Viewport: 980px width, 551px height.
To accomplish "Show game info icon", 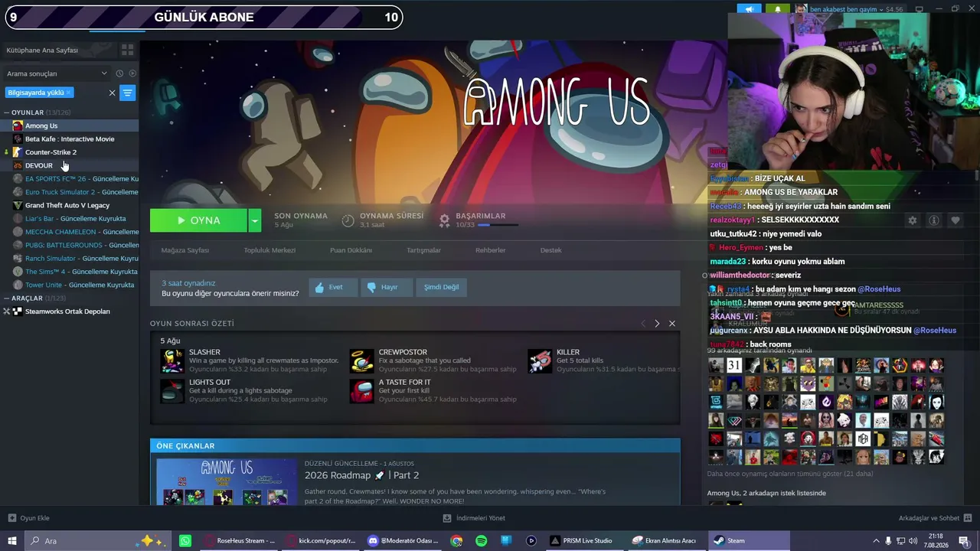I will pyautogui.click(x=934, y=220).
